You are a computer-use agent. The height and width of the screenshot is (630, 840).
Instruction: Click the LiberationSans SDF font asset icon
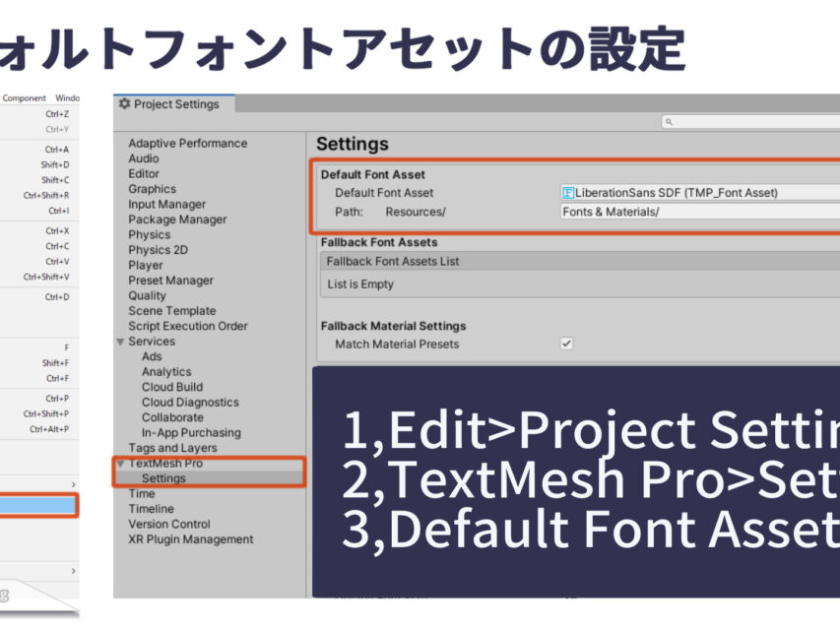568,193
